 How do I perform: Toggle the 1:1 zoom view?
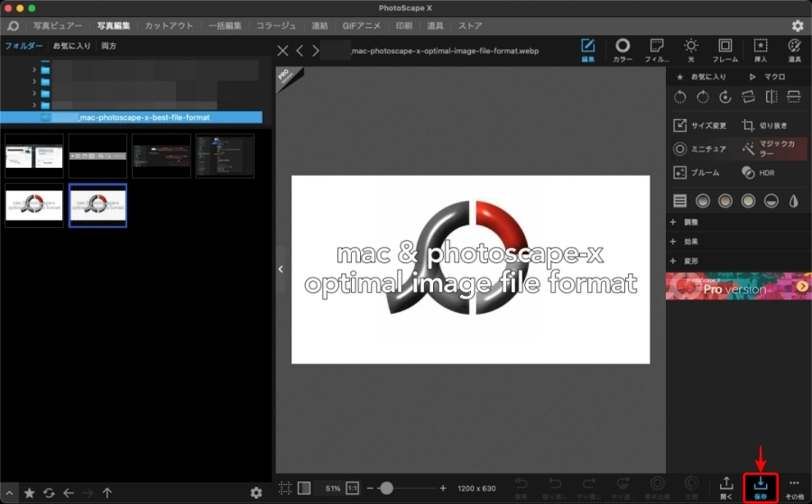pyautogui.click(x=352, y=488)
